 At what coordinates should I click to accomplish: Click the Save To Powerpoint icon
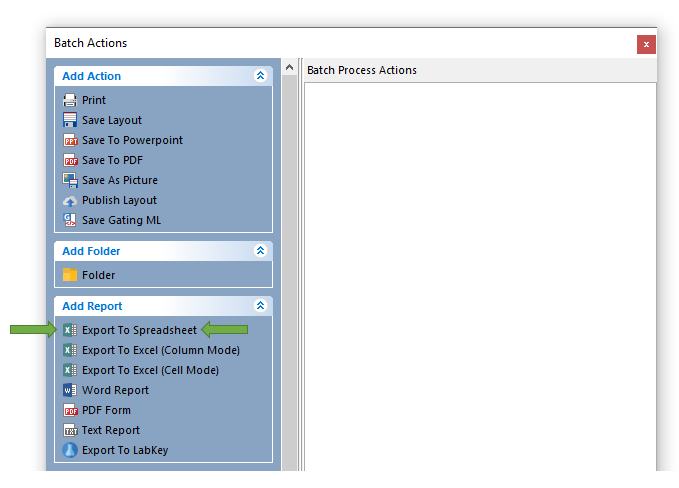coord(70,140)
